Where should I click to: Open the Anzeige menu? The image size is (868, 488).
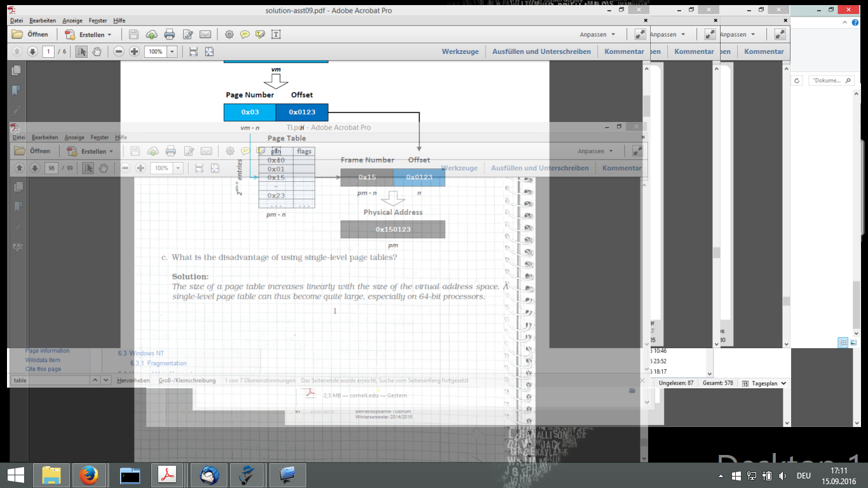[x=72, y=20]
